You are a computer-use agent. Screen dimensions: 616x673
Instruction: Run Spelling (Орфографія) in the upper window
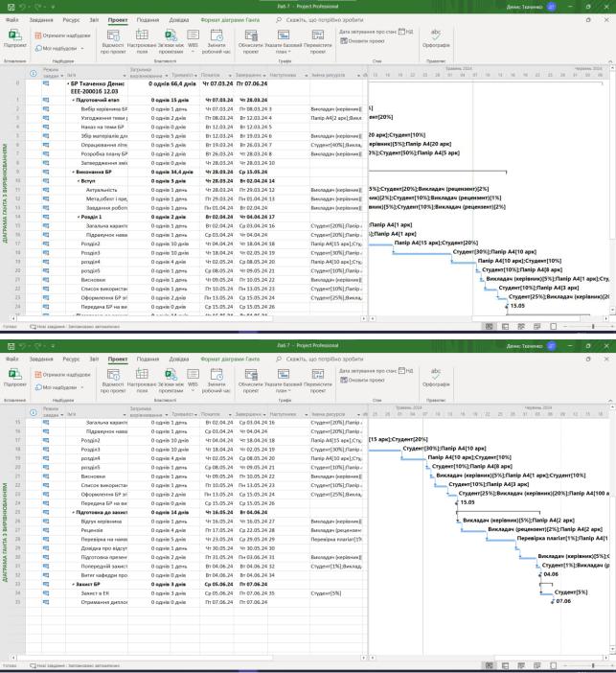[436, 38]
